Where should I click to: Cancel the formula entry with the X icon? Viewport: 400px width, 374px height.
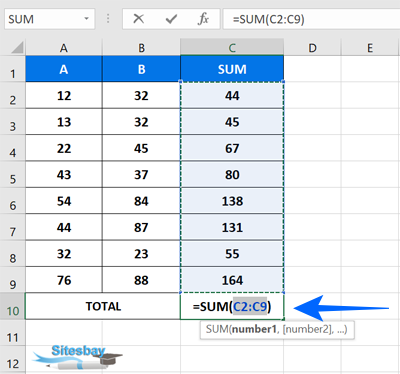point(138,19)
